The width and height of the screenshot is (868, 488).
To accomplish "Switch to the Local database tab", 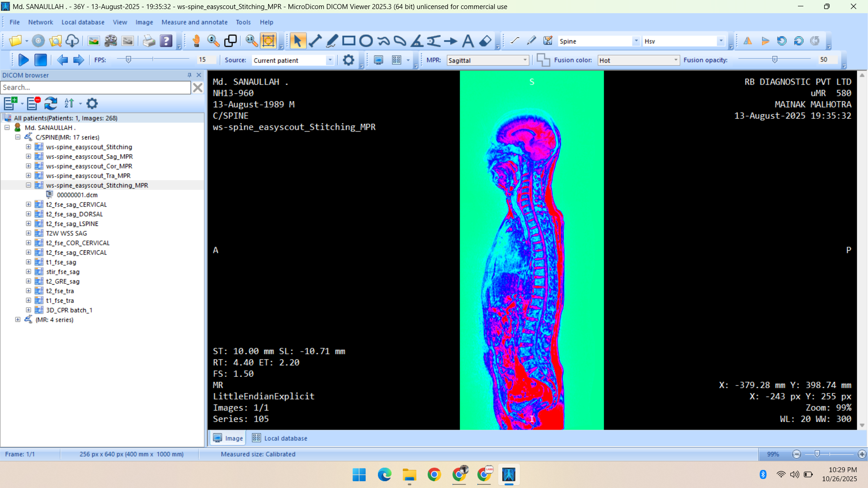I will click(280, 438).
